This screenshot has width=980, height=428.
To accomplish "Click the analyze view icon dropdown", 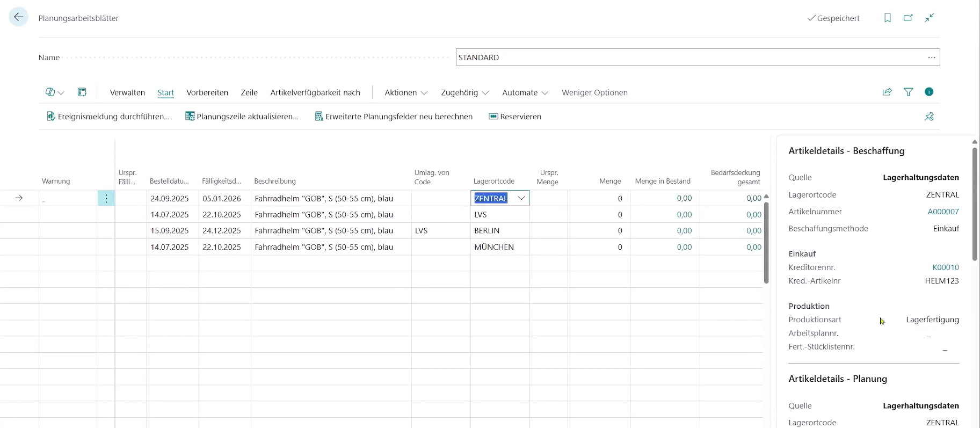I will (x=54, y=92).
